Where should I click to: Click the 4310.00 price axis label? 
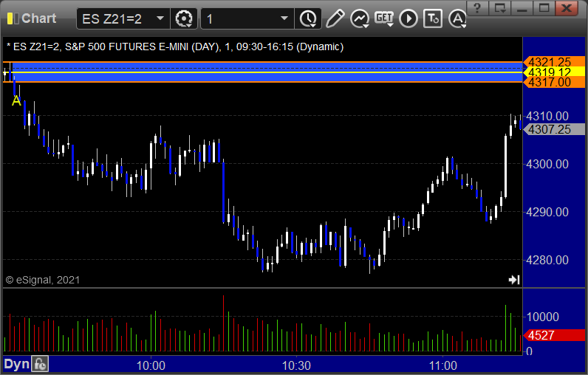(x=547, y=116)
